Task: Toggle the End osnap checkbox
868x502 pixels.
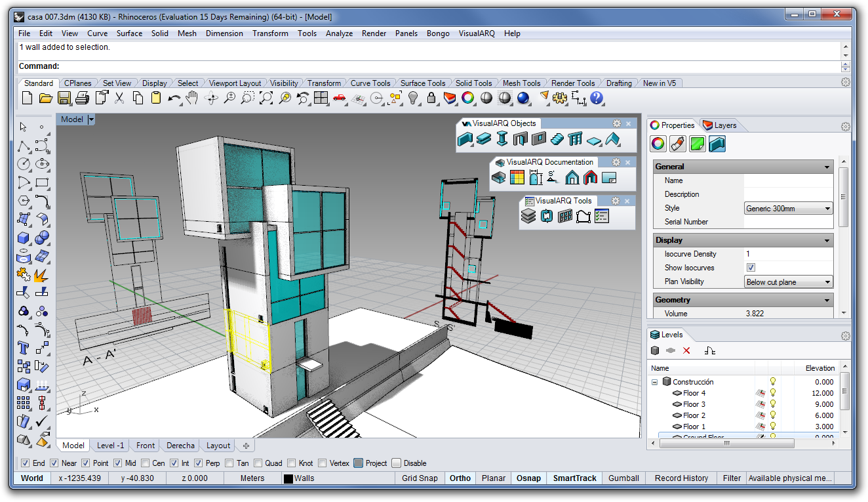Action: point(25,463)
